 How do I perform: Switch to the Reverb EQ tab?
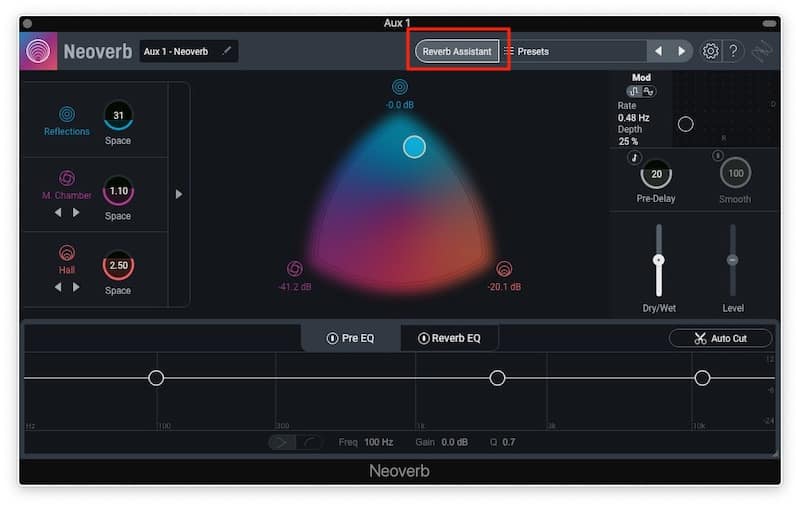449,338
